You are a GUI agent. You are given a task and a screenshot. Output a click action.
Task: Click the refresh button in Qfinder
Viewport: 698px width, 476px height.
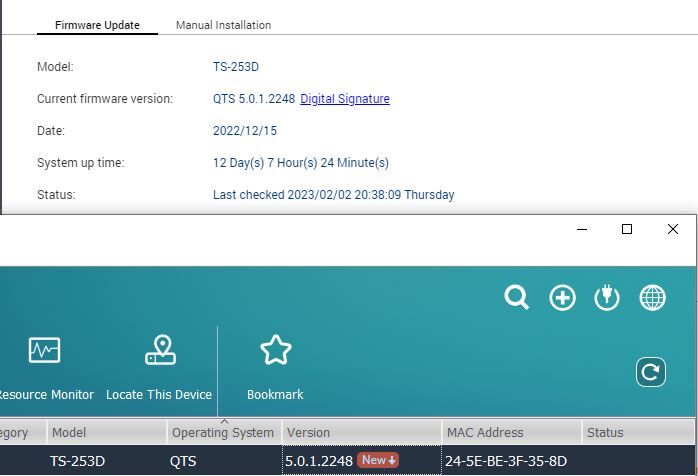click(651, 372)
